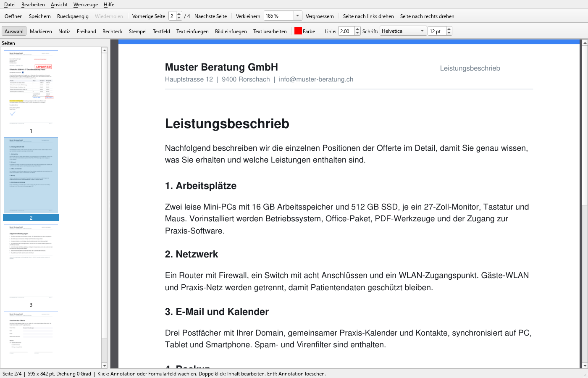This screenshot has height=378, width=588.
Task: Open the Ansicht menu
Action: [59, 5]
